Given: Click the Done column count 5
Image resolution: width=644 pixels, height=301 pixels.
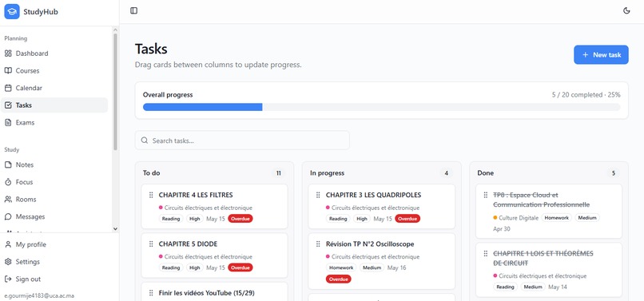Looking at the screenshot, I should tap(613, 173).
